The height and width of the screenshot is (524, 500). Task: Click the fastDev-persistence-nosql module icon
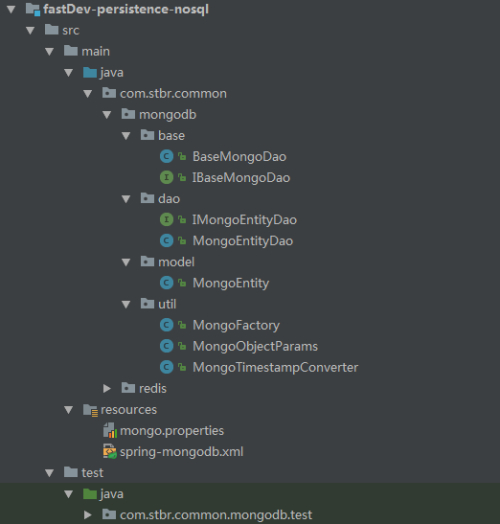click(x=33, y=9)
